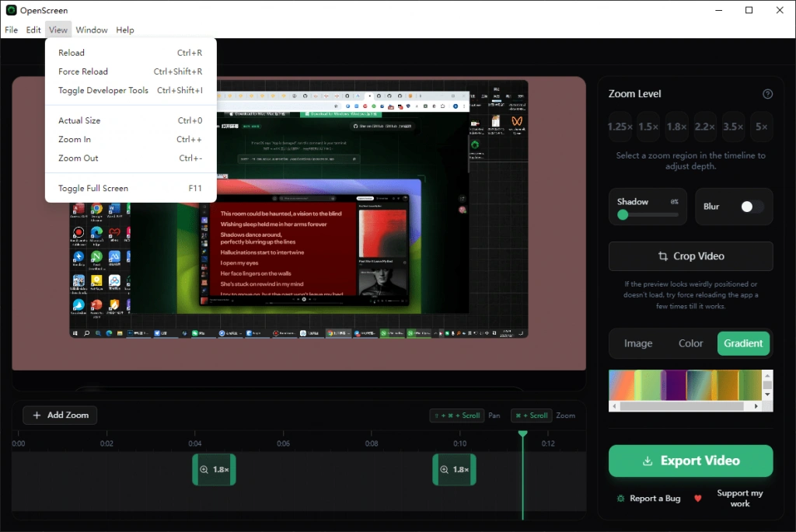This screenshot has height=532, width=796.
Task: Select the 1.25× zoom level button
Action: (x=620, y=127)
